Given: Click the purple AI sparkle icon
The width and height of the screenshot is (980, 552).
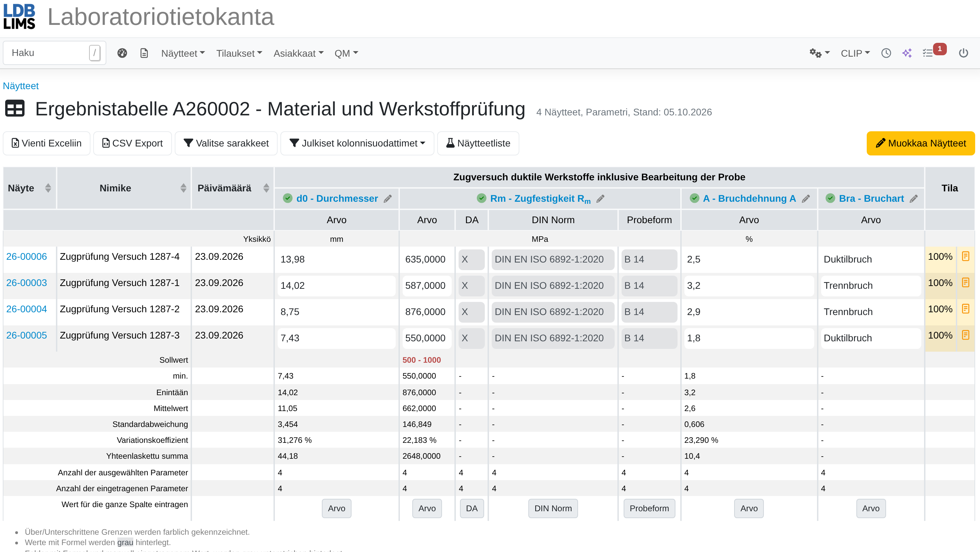Looking at the screenshot, I should (x=907, y=53).
